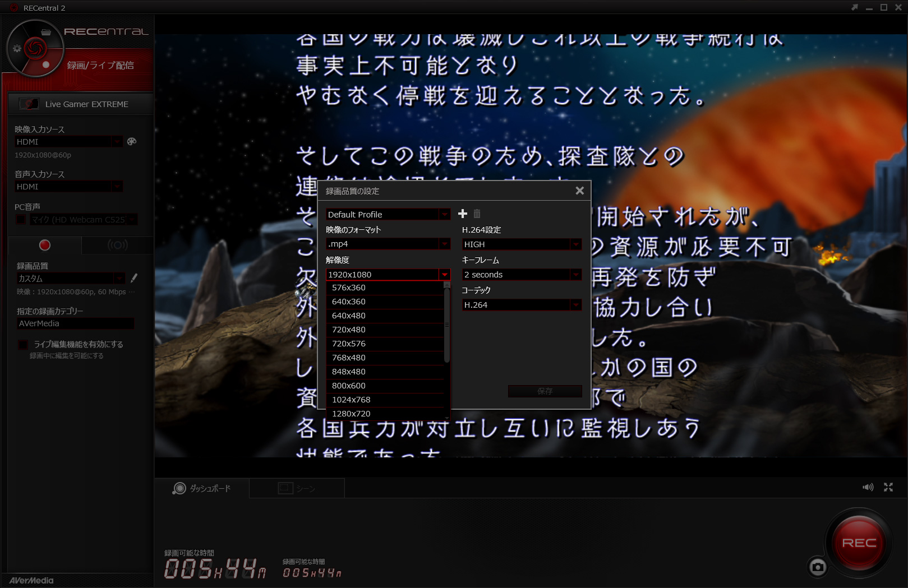Click the red spiral RECentral logo

(35, 48)
